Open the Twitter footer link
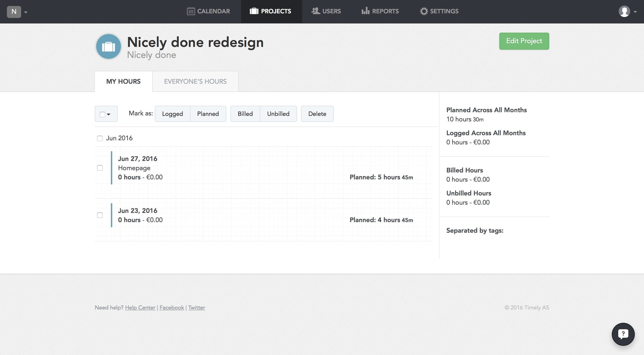This screenshot has height=355, width=644. pos(197,308)
